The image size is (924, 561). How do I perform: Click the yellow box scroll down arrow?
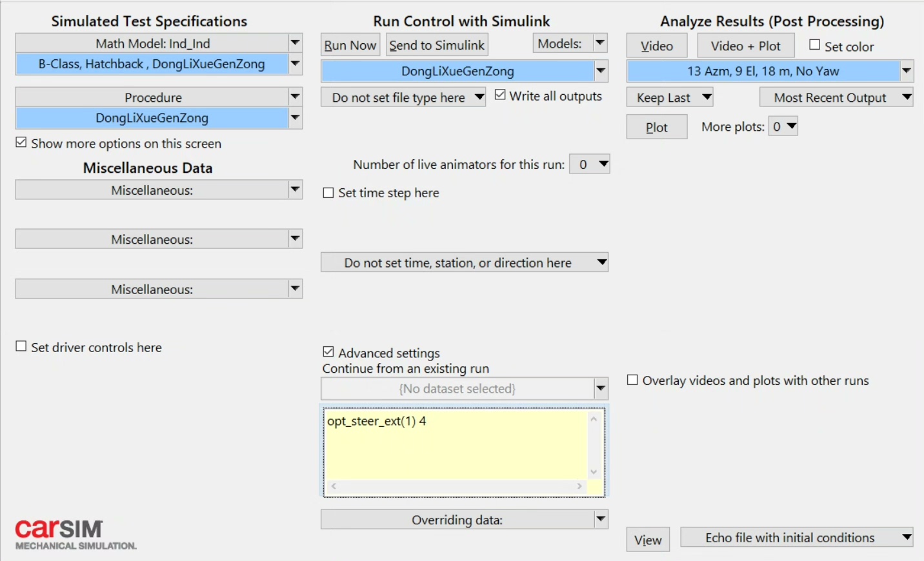[594, 472]
